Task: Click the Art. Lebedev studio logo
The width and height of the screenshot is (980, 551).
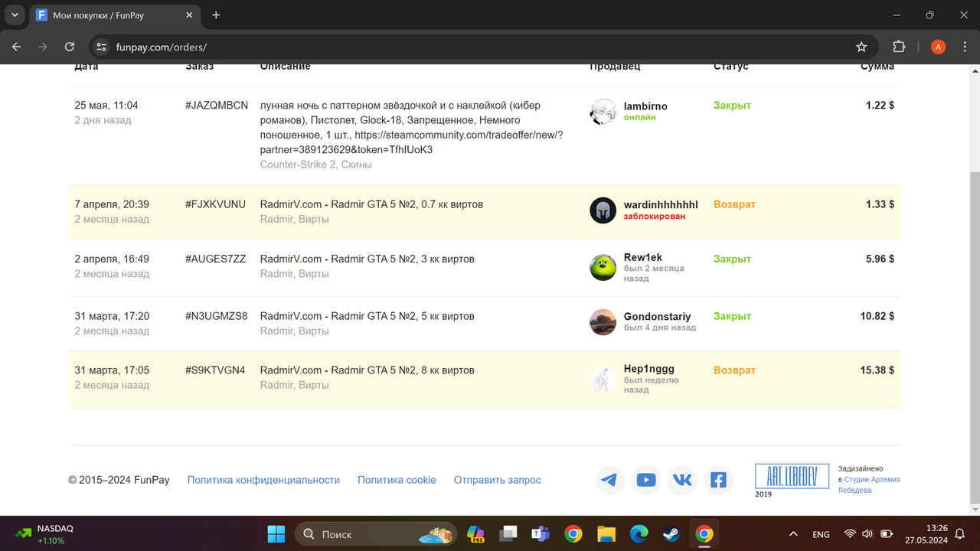Action: click(792, 476)
